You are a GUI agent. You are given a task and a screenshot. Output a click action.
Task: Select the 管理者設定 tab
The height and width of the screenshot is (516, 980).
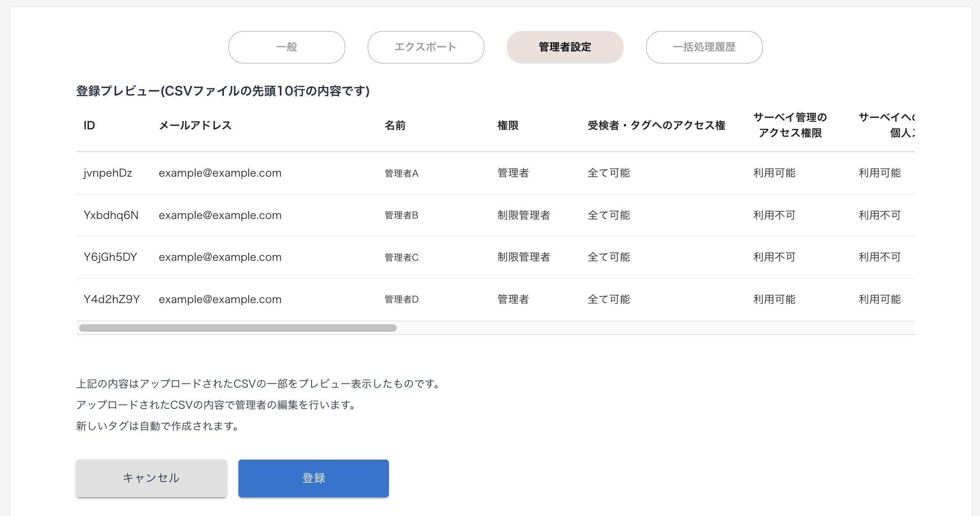pos(565,47)
